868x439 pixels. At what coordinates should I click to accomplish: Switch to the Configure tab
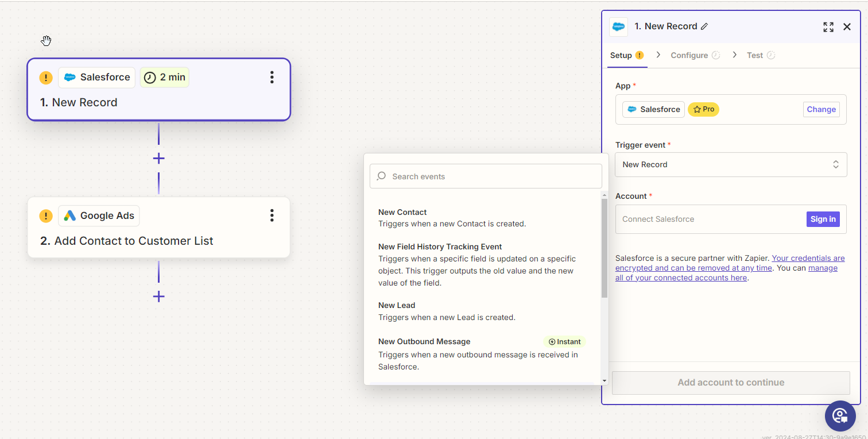coord(695,55)
